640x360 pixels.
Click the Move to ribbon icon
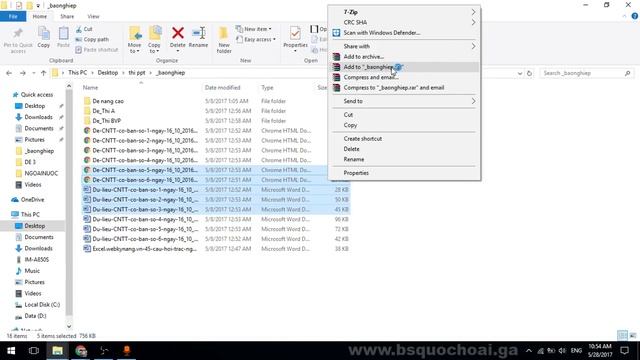click(x=134, y=40)
